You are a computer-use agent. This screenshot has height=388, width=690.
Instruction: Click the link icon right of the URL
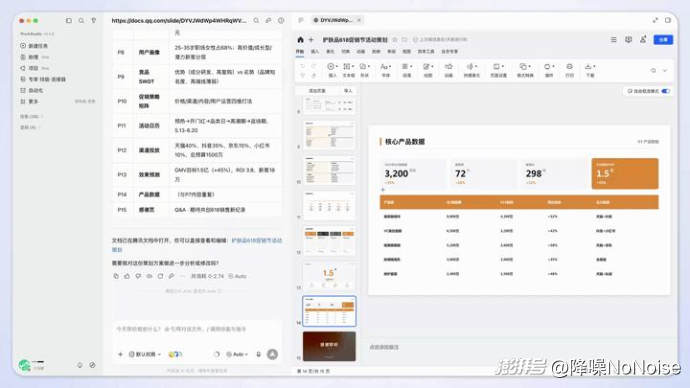[x=268, y=21]
